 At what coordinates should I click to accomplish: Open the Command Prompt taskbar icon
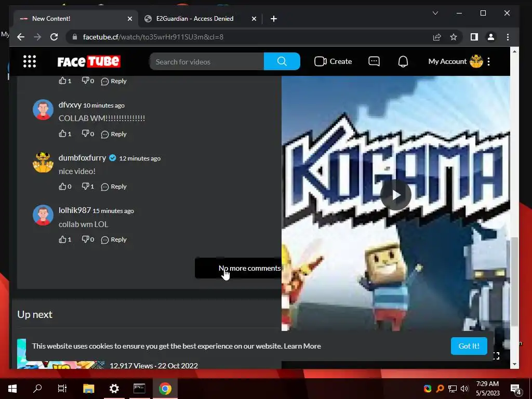coord(139,389)
